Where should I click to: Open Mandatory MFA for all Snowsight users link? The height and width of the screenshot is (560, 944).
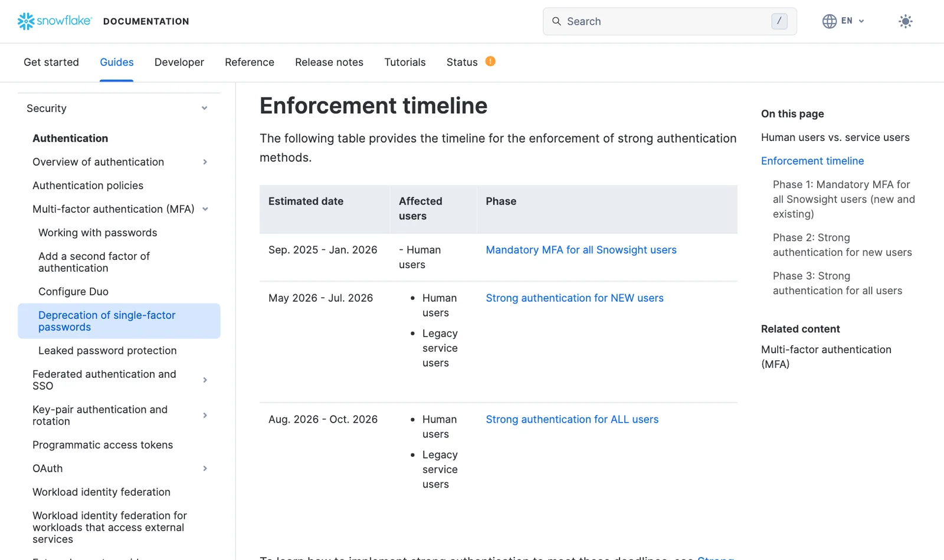click(x=581, y=250)
